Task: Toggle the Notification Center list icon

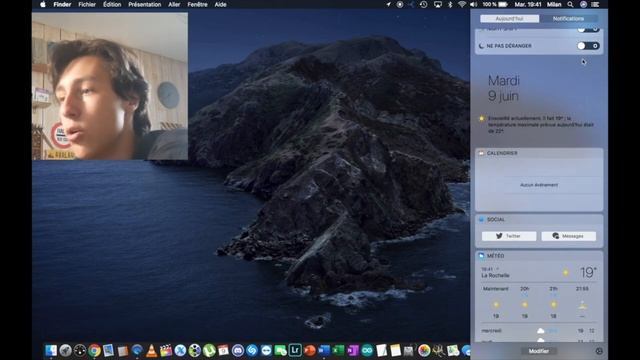Action: point(596,4)
